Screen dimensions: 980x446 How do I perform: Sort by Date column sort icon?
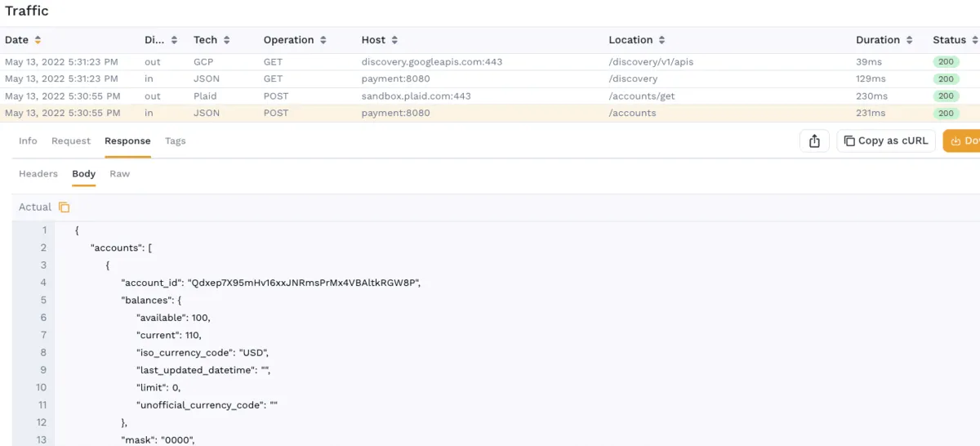pos(38,40)
